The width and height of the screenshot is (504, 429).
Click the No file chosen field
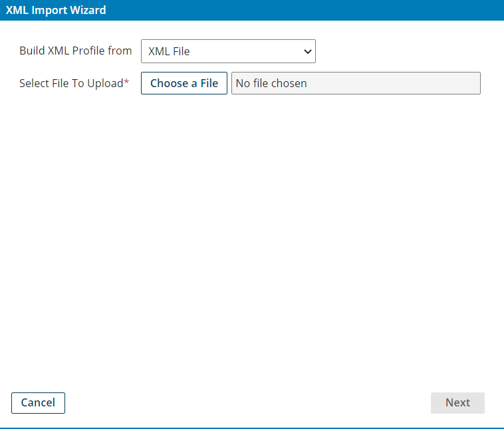355,83
